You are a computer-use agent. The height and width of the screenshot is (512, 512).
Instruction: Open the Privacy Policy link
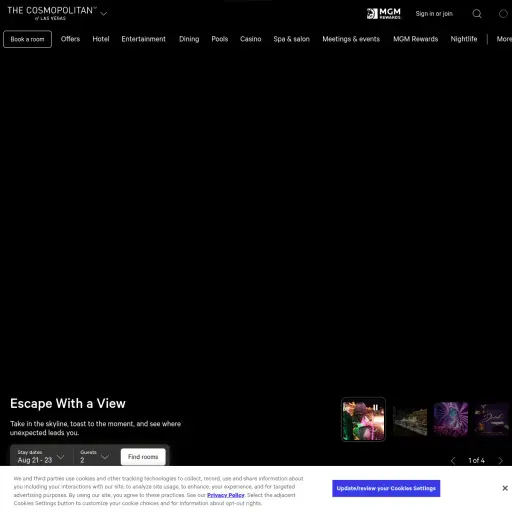coord(226,495)
